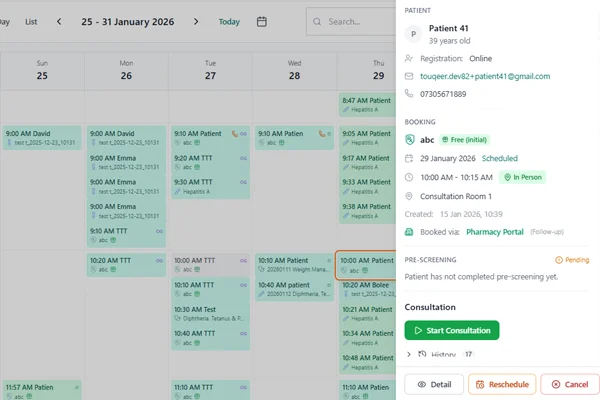
Task: Open Monday 9:00 AM David appointment
Action: click(x=126, y=138)
